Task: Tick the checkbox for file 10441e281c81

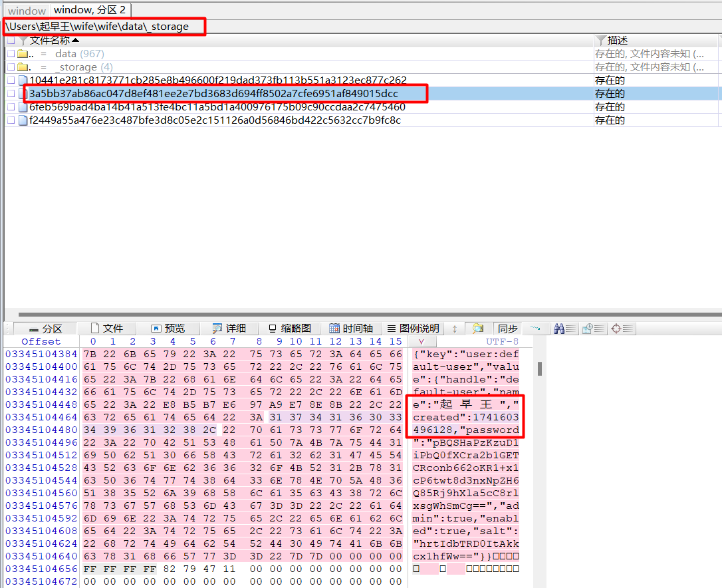Action: 10,80
